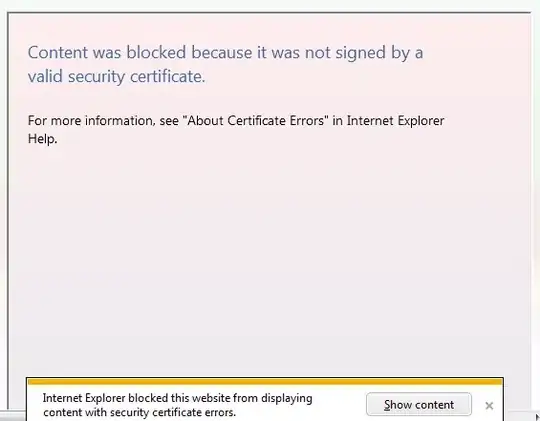Click the word 'Help.' in the paragraph
540x421 pixels.
click(42, 139)
